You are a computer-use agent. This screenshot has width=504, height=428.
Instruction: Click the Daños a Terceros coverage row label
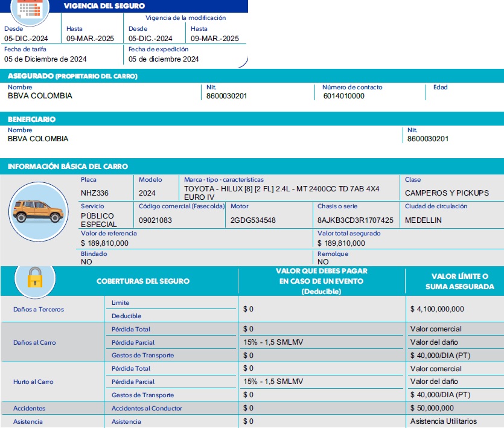click(39, 310)
